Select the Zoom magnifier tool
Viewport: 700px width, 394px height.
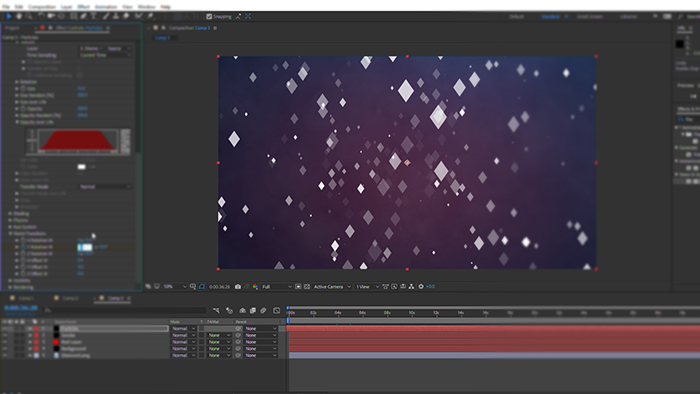pos(29,16)
